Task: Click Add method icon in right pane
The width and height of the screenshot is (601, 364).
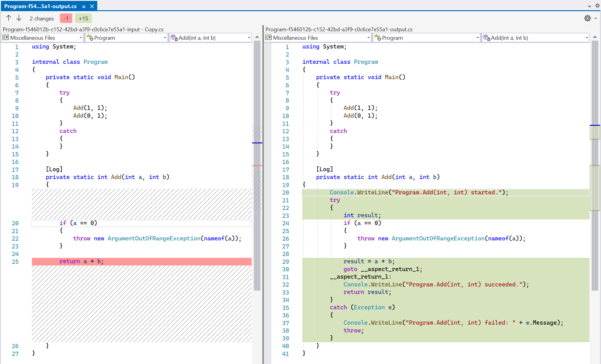Action: click(487, 38)
